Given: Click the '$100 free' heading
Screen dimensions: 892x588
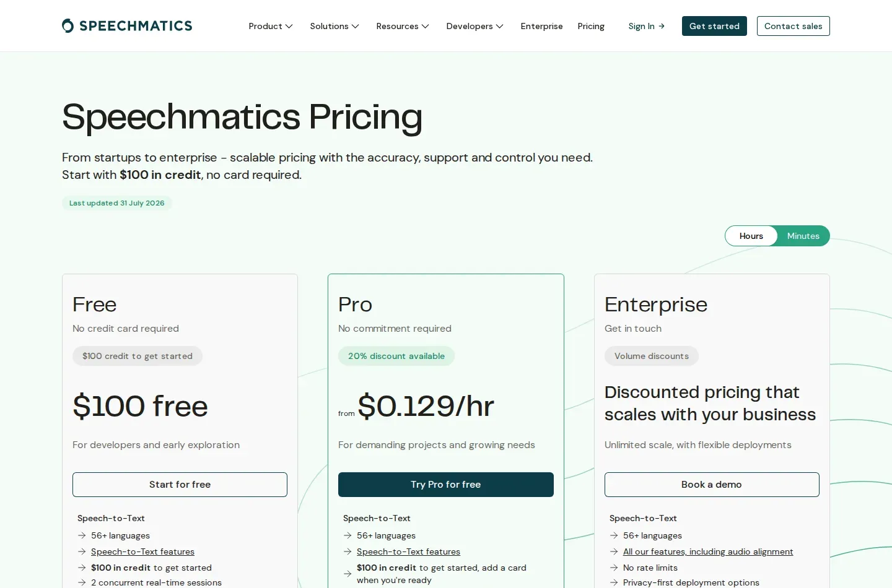Looking at the screenshot, I should pyautogui.click(x=140, y=406).
